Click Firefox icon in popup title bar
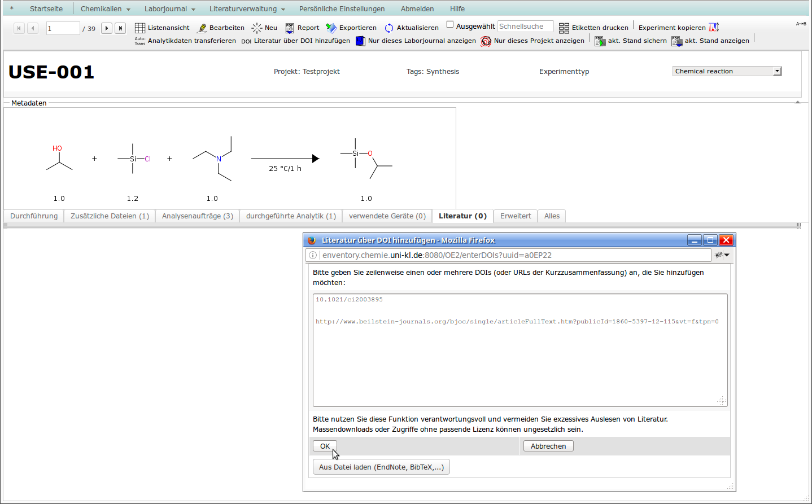812x504 pixels. click(x=312, y=240)
